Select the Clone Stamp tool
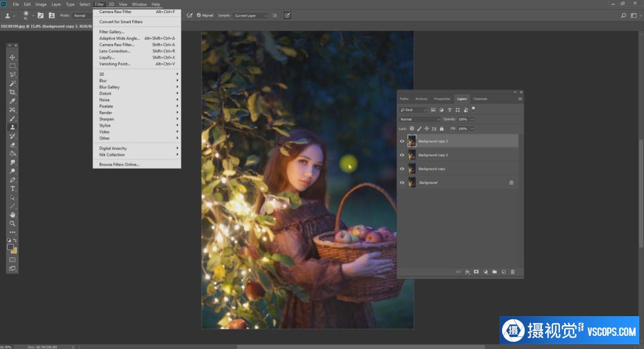644x349 pixels. [x=13, y=128]
